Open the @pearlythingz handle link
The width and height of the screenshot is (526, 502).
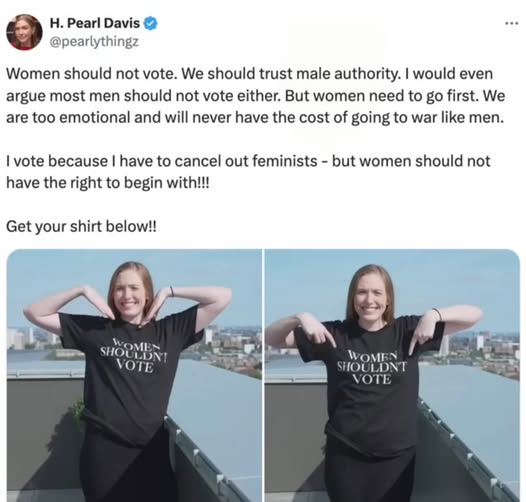point(94,42)
